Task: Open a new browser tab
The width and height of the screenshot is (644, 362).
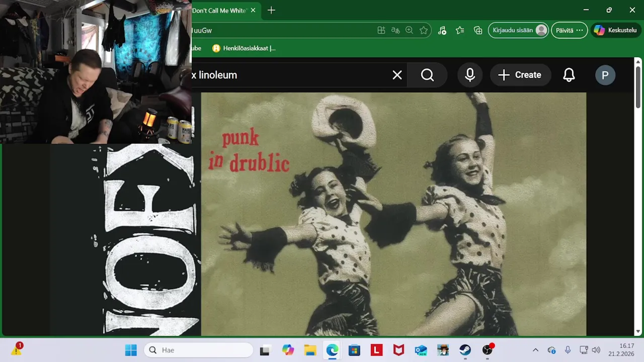Action: (271, 10)
